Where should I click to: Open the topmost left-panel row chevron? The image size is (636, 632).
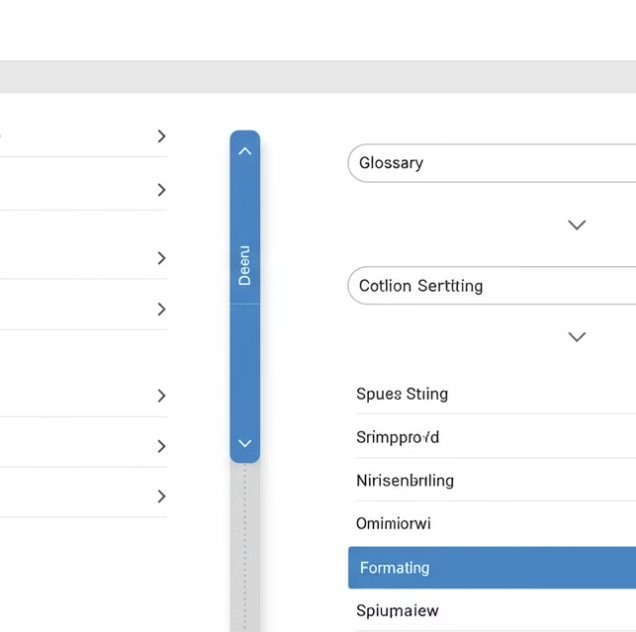point(161,136)
